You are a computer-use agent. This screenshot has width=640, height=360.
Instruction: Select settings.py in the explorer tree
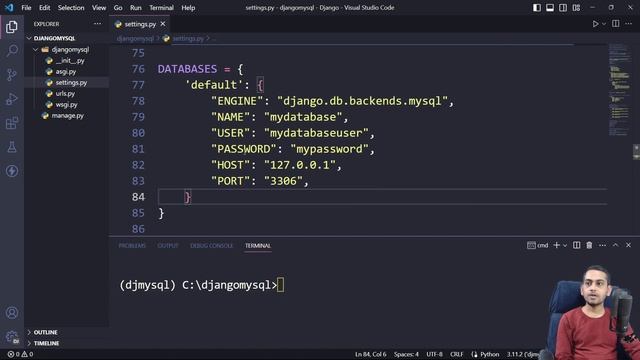(67, 82)
